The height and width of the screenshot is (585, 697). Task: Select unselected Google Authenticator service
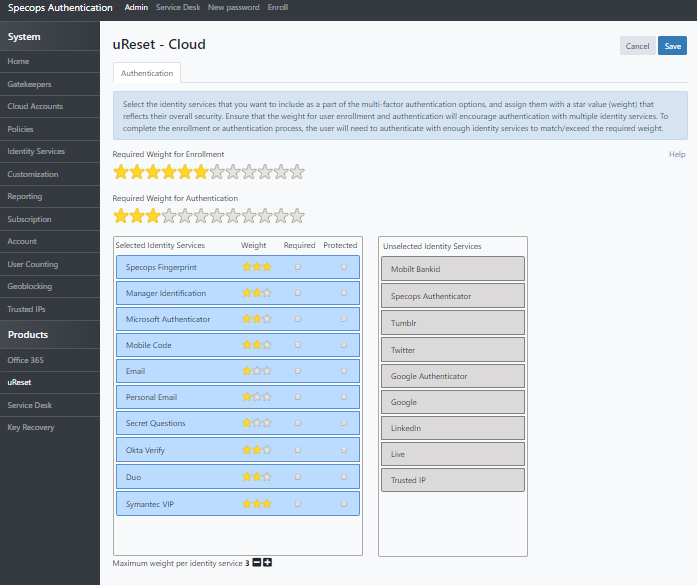453,376
